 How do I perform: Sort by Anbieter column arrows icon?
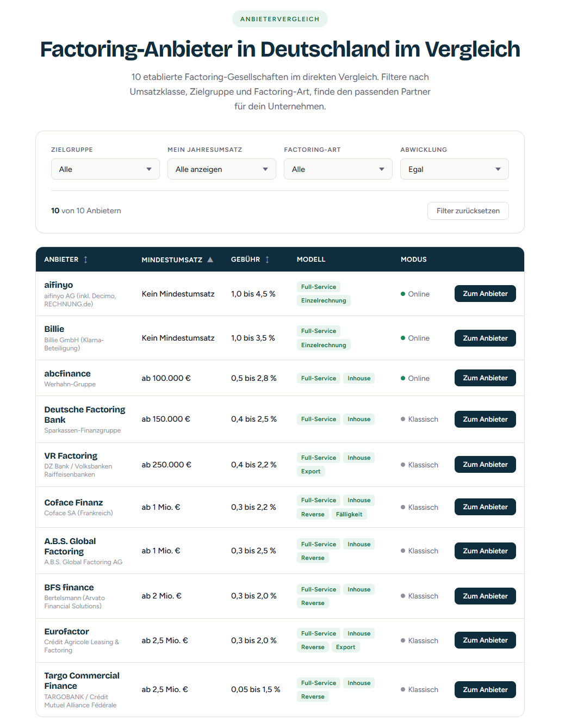coord(85,260)
